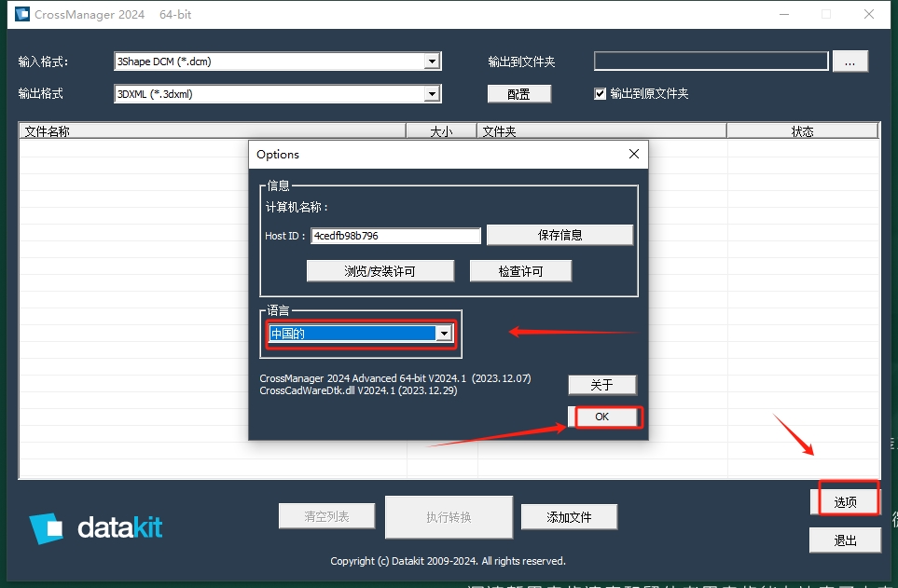Open the 关于 about button

[601, 385]
